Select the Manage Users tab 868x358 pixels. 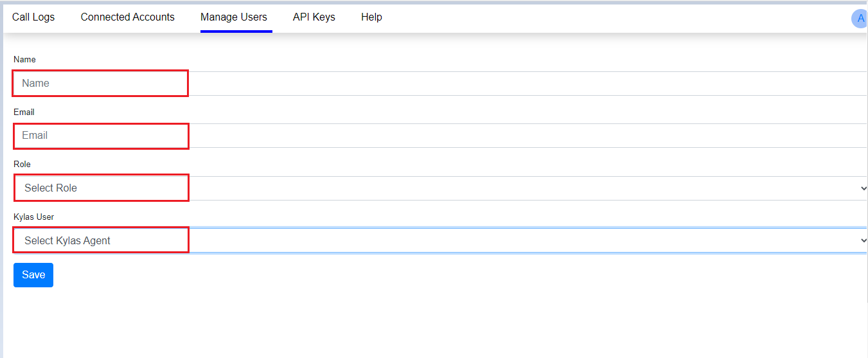pos(234,17)
